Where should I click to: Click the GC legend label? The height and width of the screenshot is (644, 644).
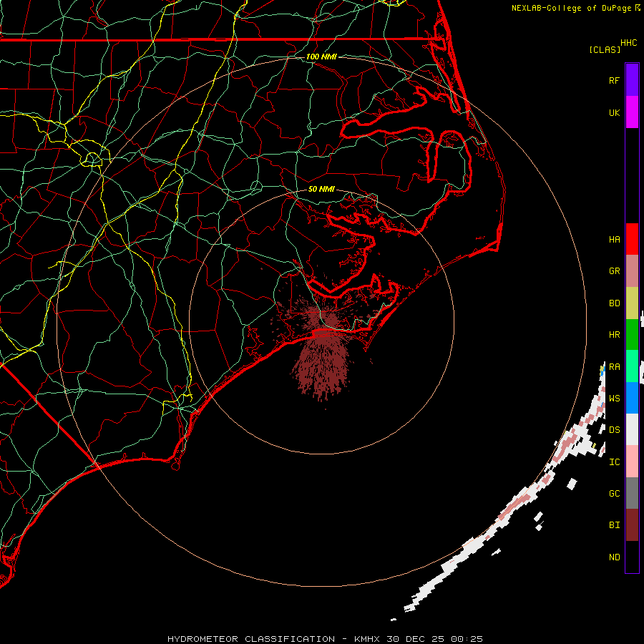tap(614, 494)
